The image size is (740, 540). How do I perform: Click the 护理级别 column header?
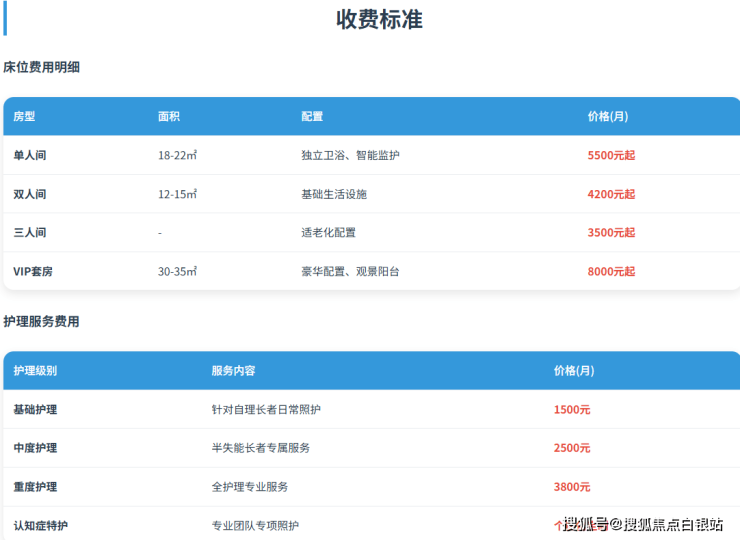(35, 371)
